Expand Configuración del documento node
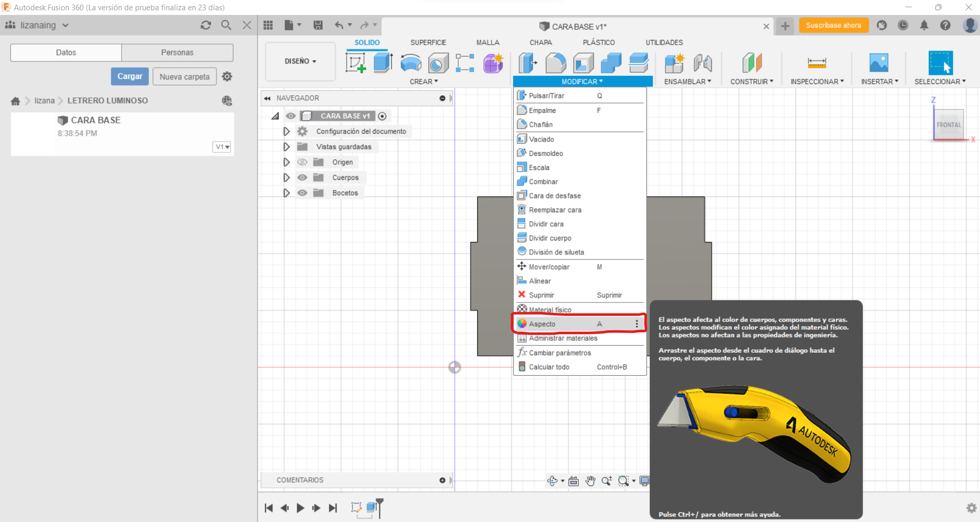 point(286,131)
